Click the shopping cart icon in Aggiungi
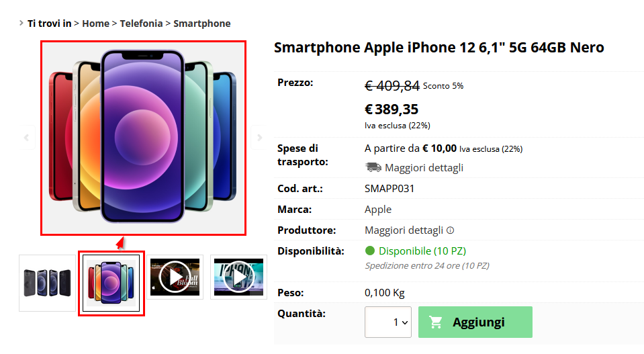This screenshot has width=644, height=354. (x=435, y=322)
